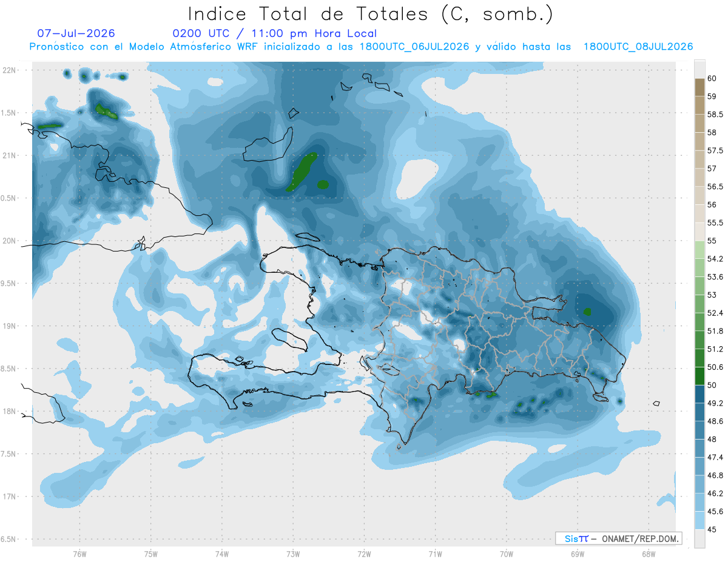Viewport: 728px width, 562px height.
Task: Click the colorbar value '46.8'
Action: click(715, 475)
